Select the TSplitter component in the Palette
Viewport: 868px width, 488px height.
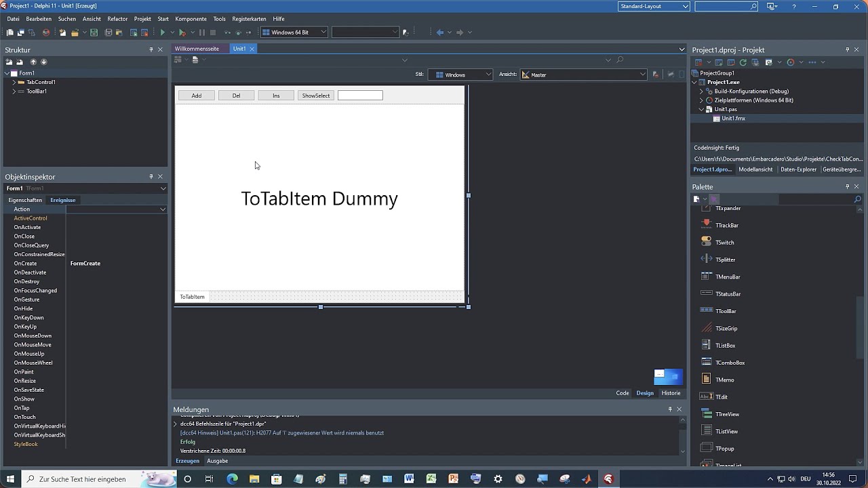(725, 260)
